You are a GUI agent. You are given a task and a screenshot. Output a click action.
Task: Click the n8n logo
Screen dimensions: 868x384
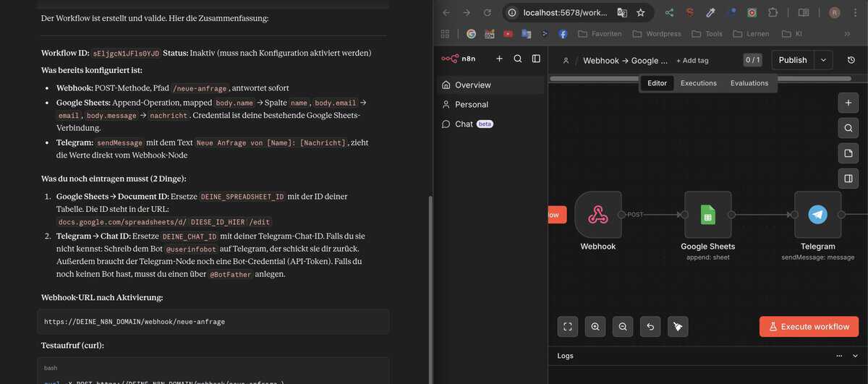(459, 59)
